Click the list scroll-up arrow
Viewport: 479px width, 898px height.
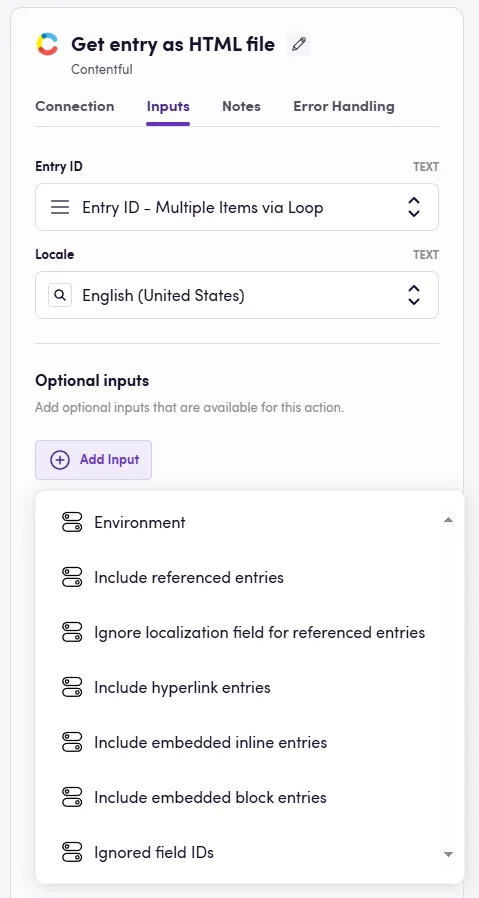coord(449,520)
